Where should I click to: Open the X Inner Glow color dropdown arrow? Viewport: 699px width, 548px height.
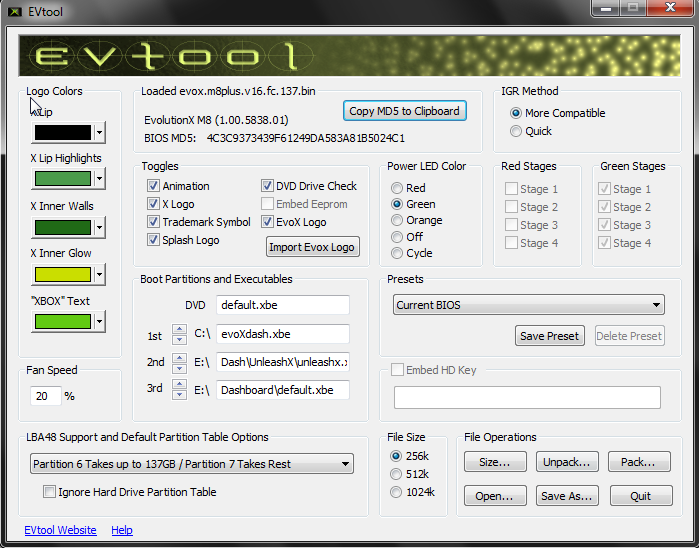point(99,274)
